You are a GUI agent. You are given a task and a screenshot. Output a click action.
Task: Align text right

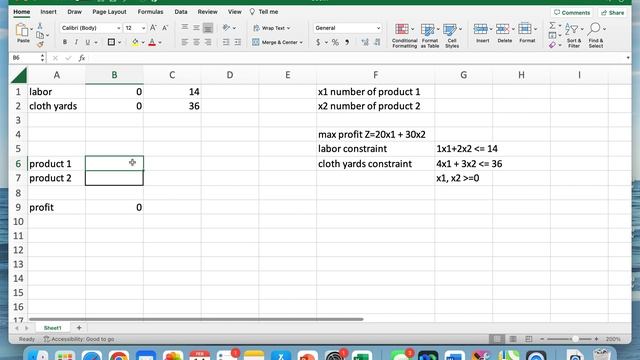(208, 42)
